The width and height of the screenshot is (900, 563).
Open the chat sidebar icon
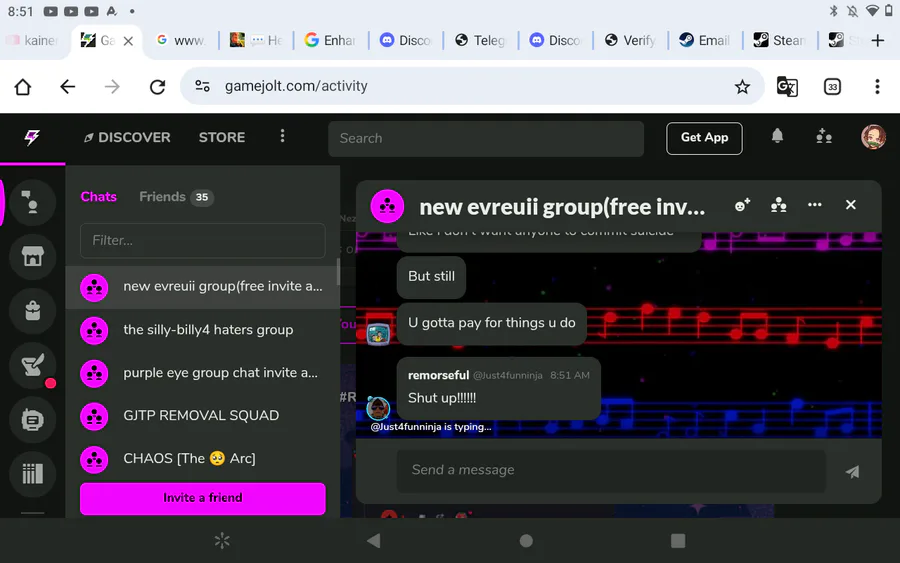pyautogui.click(x=32, y=202)
